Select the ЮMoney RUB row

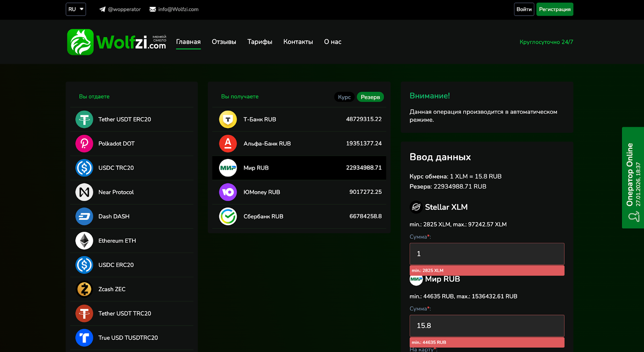point(299,192)
